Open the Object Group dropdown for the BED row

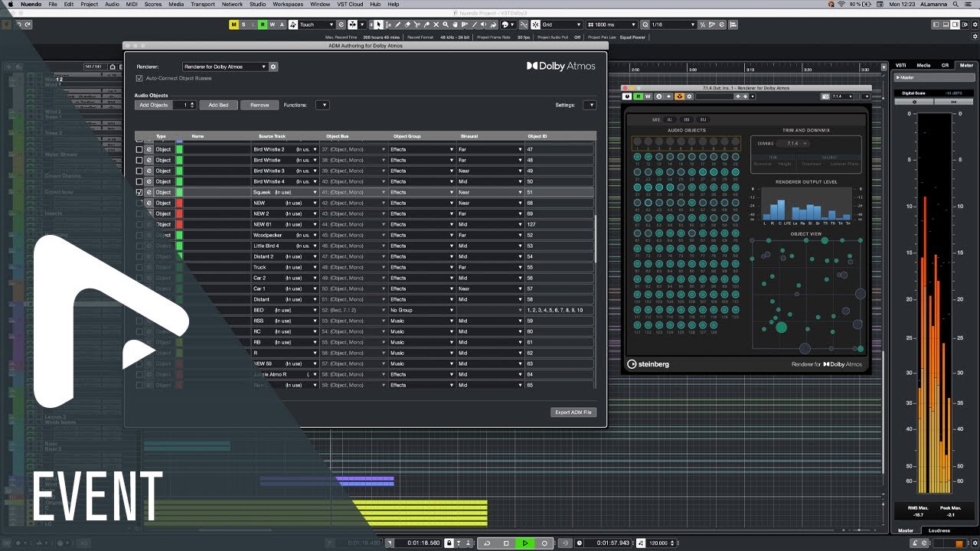coord(422,310)
